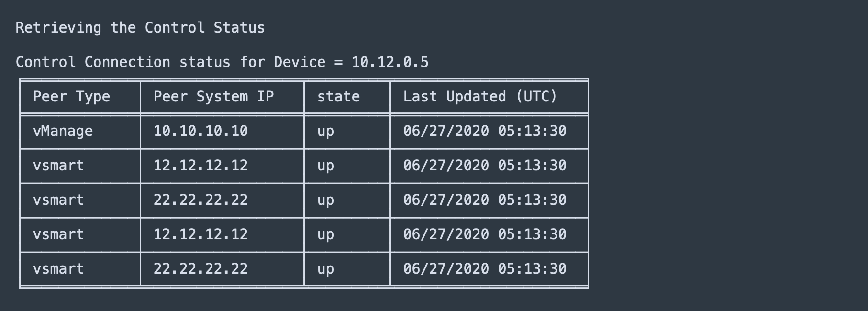
Task: Select the last row's vsmart peer type cell
Action: point(58,269)
